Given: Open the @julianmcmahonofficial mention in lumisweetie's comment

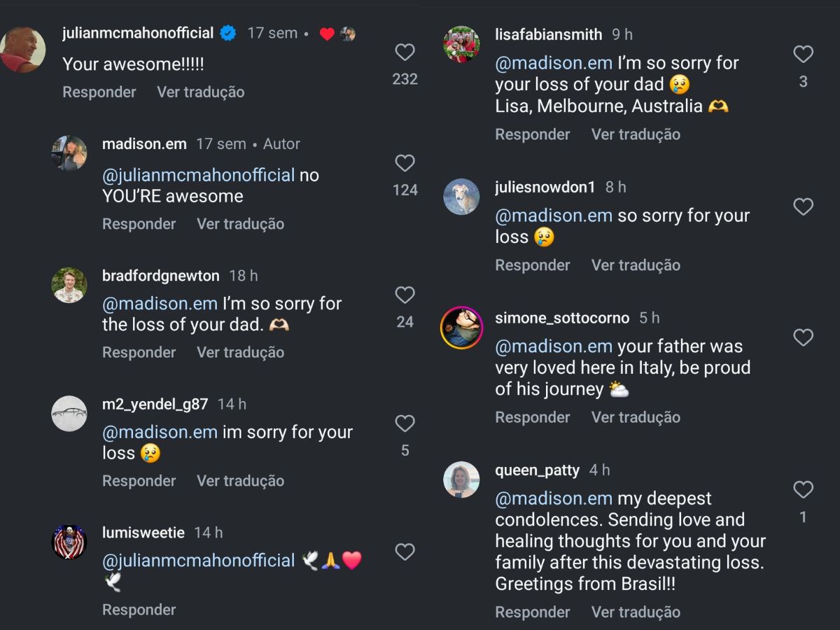Looking at the screenshot, I should 199,561.
